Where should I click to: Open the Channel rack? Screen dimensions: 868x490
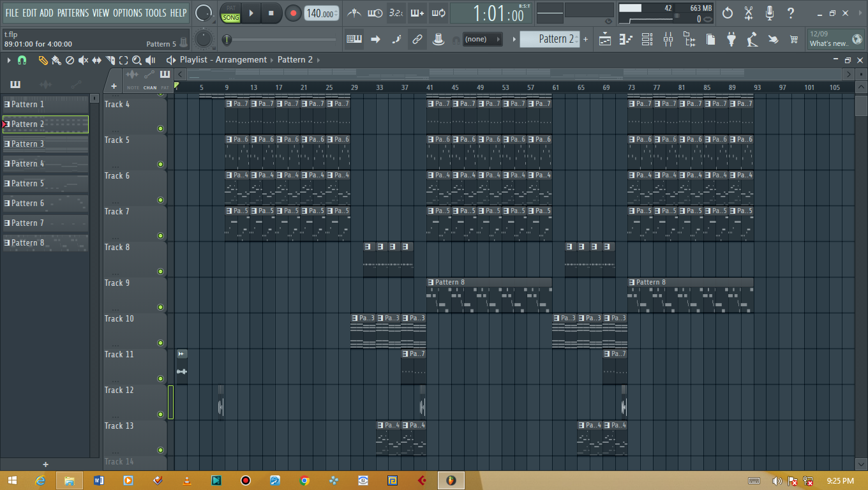pyautogui.click(x=647, y=40)
